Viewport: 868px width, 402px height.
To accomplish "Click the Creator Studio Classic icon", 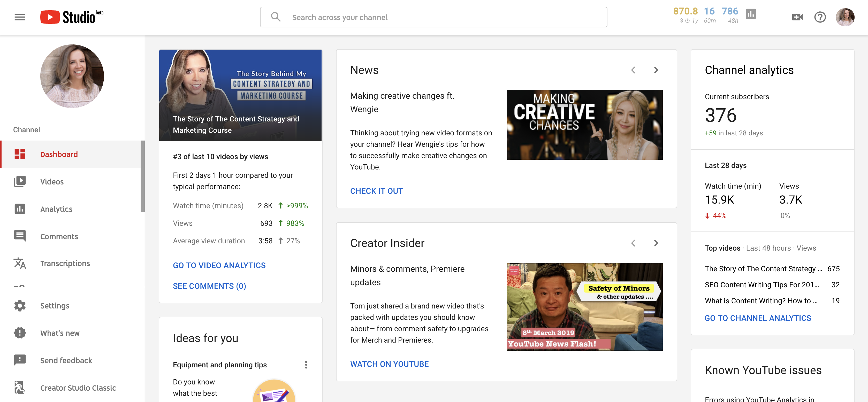I will click(20, 388).
